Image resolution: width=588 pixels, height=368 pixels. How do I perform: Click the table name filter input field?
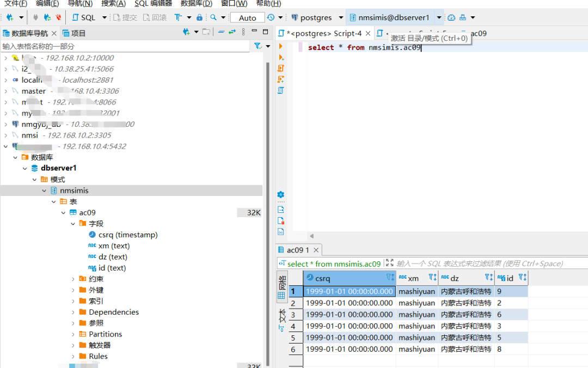125,46
